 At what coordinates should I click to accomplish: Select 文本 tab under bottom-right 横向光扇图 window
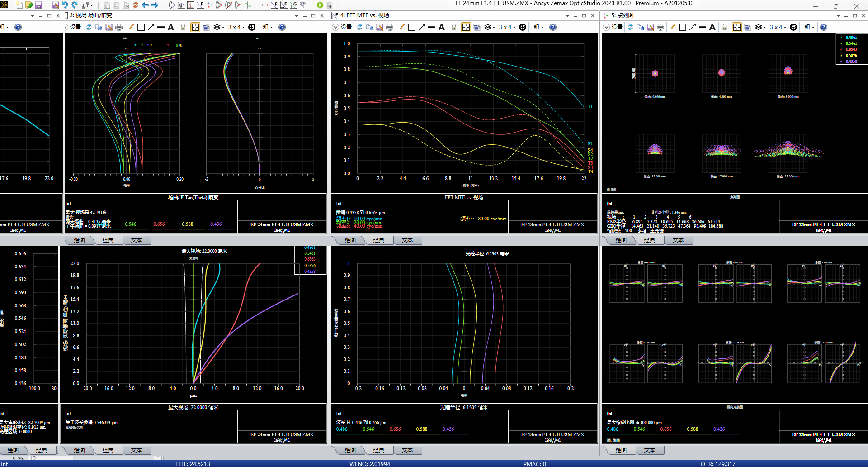pos(650,450)
